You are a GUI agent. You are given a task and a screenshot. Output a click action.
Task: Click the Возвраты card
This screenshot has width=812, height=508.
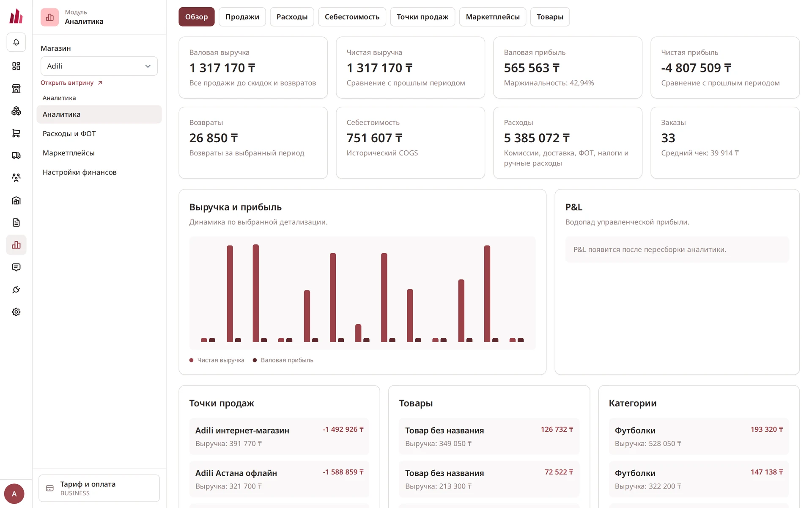[253, 143]
